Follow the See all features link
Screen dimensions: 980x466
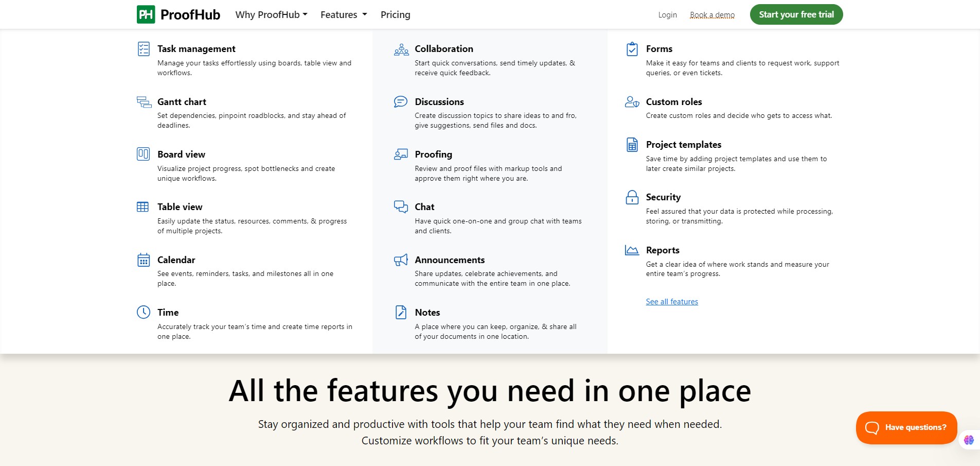click(x=672, y=302)
